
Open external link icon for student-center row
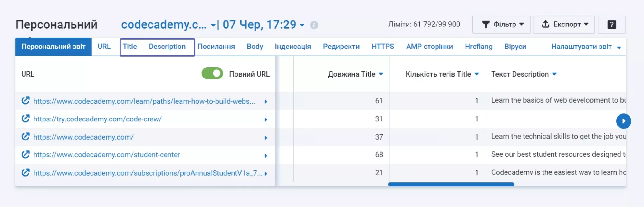tap(25, 155)
